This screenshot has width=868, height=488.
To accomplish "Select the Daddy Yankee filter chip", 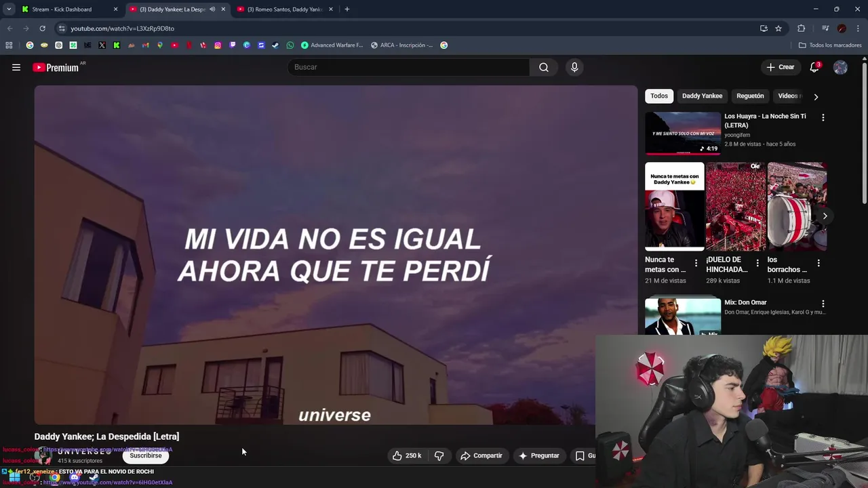I will (702, 96).
